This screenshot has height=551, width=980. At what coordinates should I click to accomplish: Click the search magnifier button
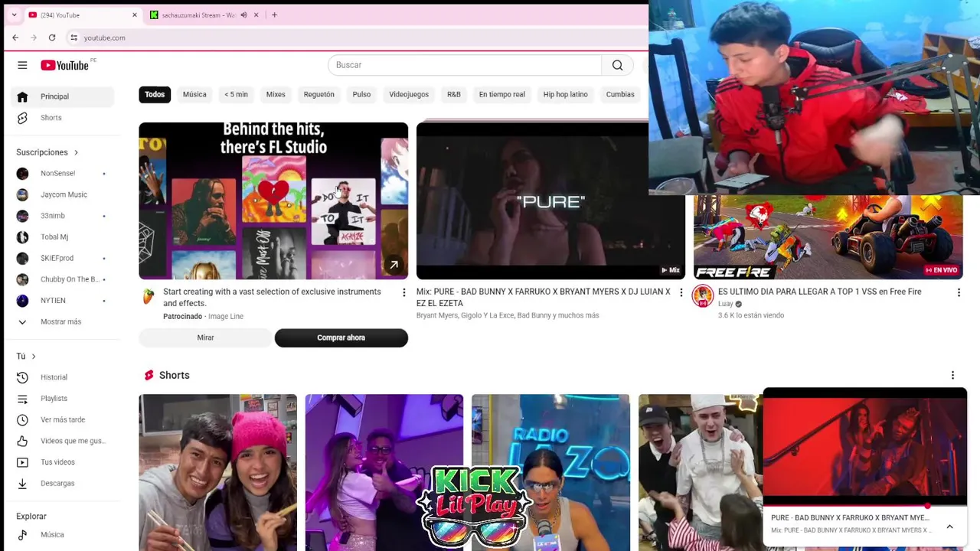tap(617, 65)
